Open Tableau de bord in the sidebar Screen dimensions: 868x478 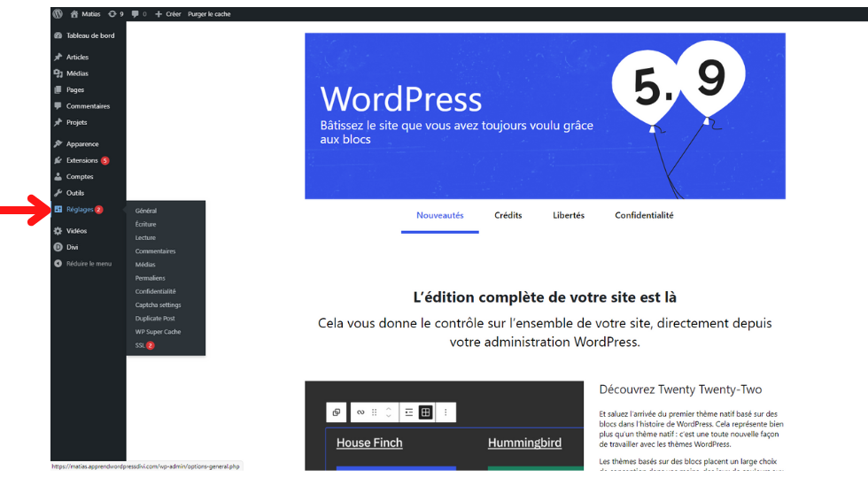click(x=89, y=35)
